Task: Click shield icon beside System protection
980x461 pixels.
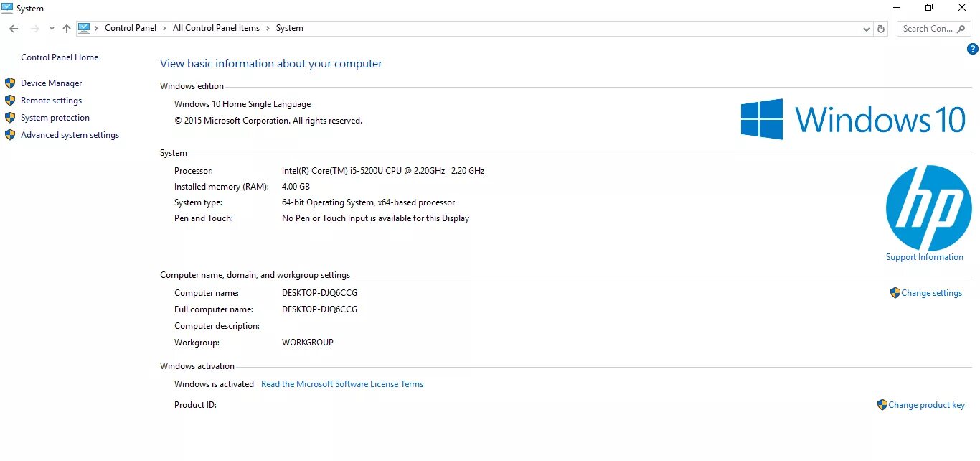Action: [x=10, y=118]
